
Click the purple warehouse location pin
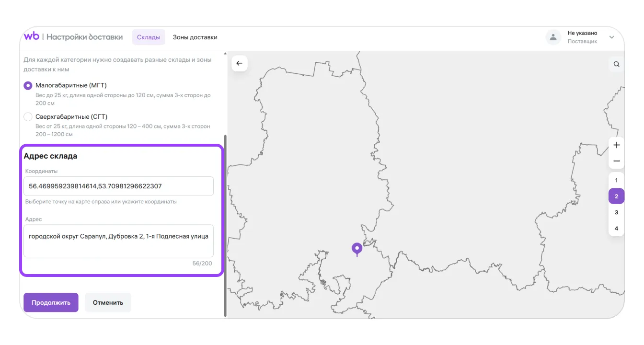tap(356, 249)
